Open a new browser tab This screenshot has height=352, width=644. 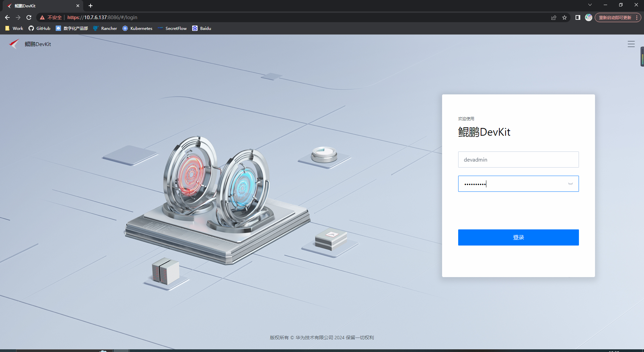tap(90, 6)
